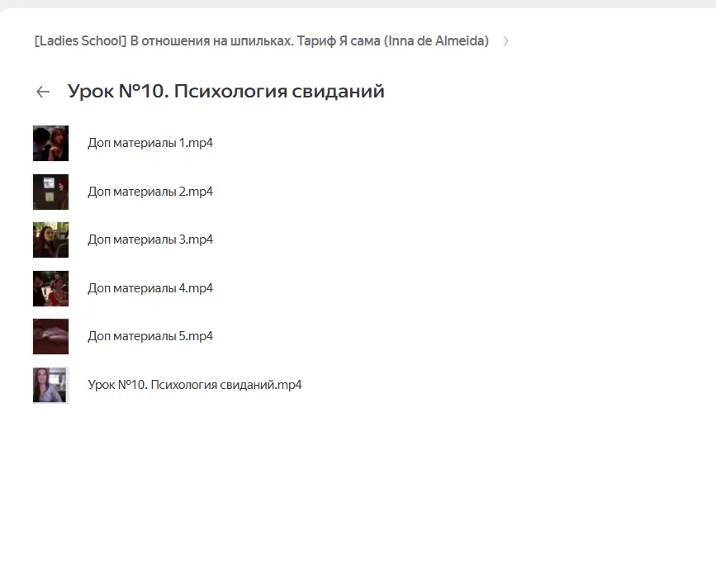Click the preview image for Доп материалы 4.mp4
716x588 pixels.
pos(50,288)
